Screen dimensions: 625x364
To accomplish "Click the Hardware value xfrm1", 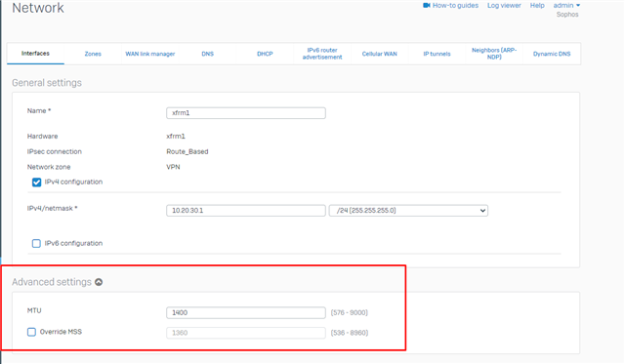I will 176,137.
